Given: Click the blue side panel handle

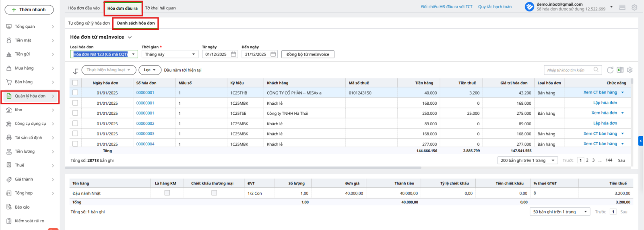Looking at the screenshot, I should [x=640, y=141].
